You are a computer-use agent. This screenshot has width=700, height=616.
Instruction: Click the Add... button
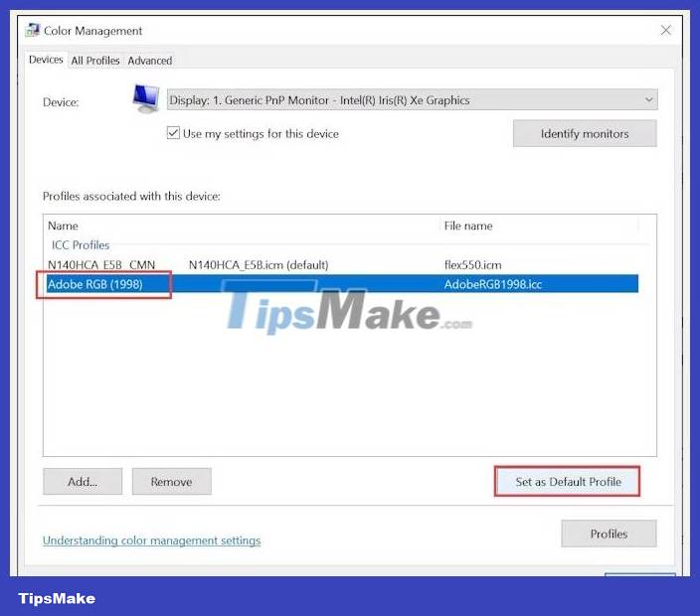point(83,481)
